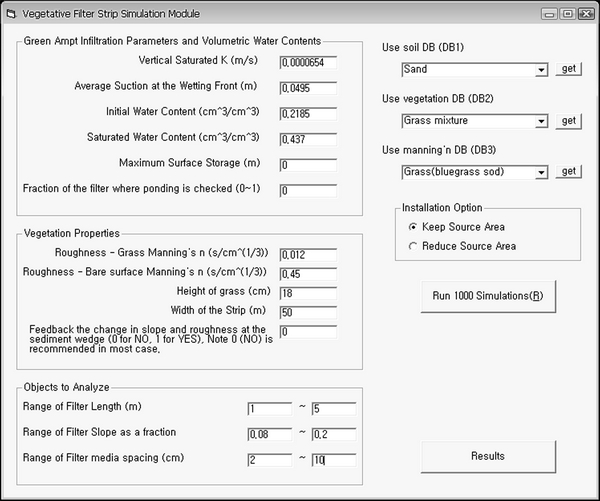The width and height of the screenshot is (600, 501).
Task: Click 'Range of Filter Slope as a fraction' label
Action: [x=99, y=432]
